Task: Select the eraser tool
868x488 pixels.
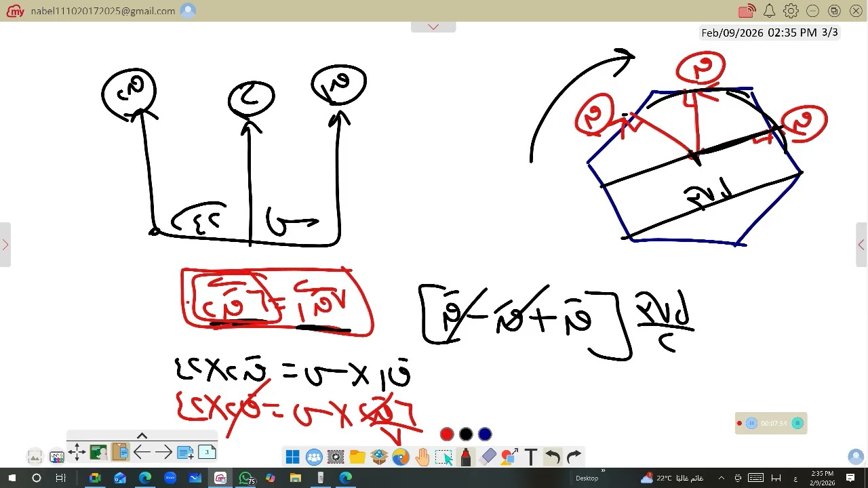Action: [488, 457]
